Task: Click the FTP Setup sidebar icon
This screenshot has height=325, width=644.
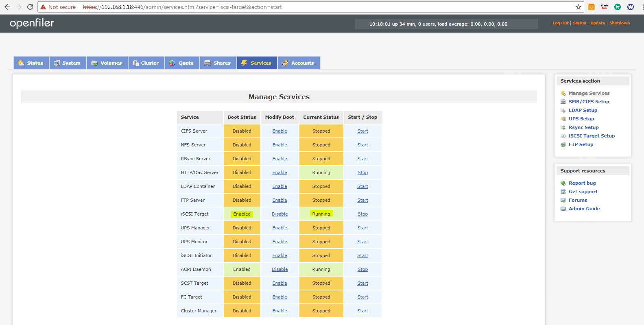Action: pos(563,144)
